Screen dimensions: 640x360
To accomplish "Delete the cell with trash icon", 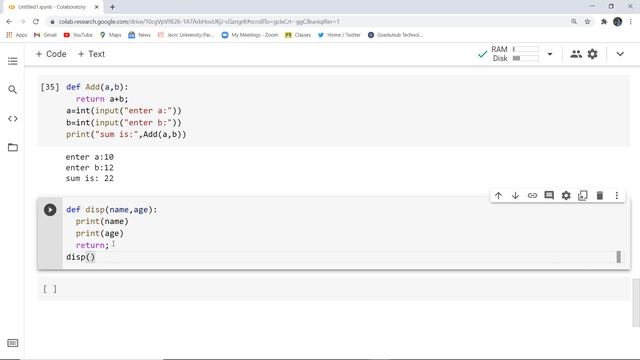I will click(600, 196).
